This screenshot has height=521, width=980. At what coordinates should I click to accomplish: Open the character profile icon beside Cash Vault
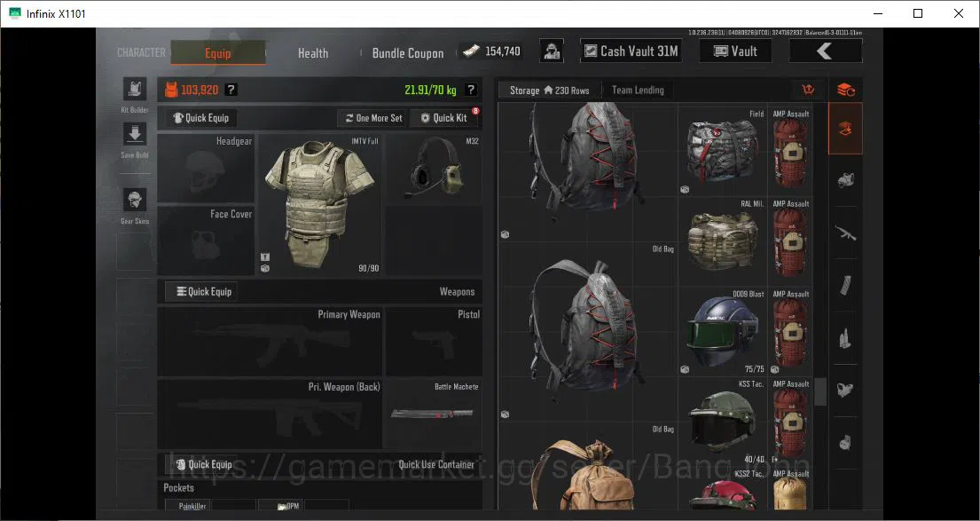coord(552,51)
